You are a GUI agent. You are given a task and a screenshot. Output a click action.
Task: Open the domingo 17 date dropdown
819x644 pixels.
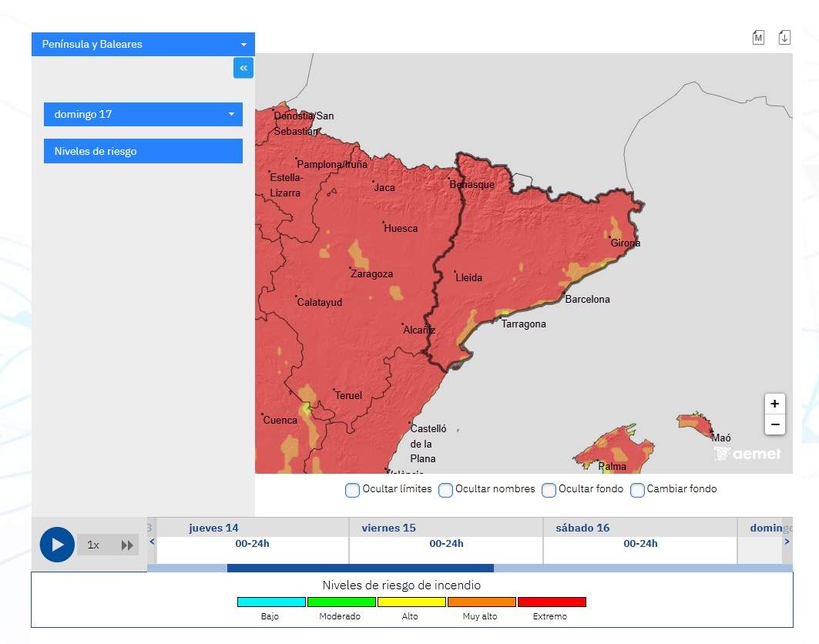pos(143,114)
